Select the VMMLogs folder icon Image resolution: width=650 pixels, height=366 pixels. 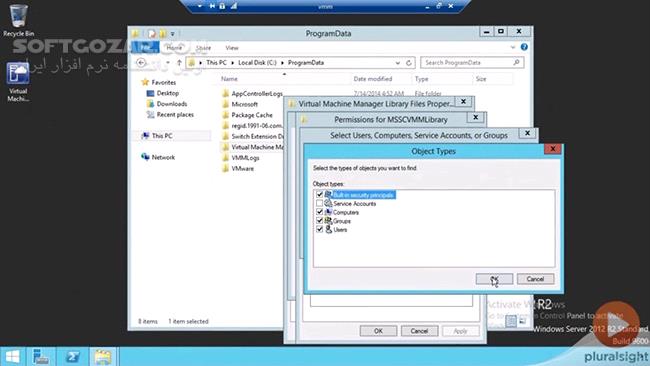tap(225, 158)
